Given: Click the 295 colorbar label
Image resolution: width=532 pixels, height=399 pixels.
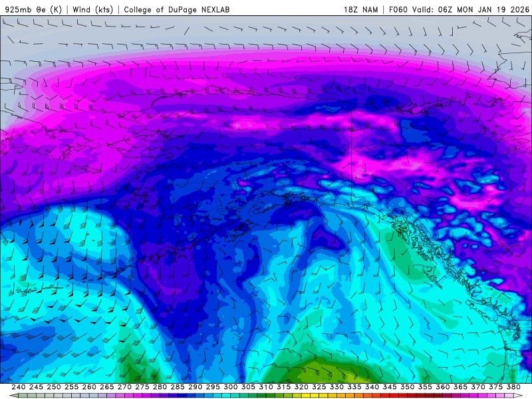Looking at the screenshot, I should point(213,387).
